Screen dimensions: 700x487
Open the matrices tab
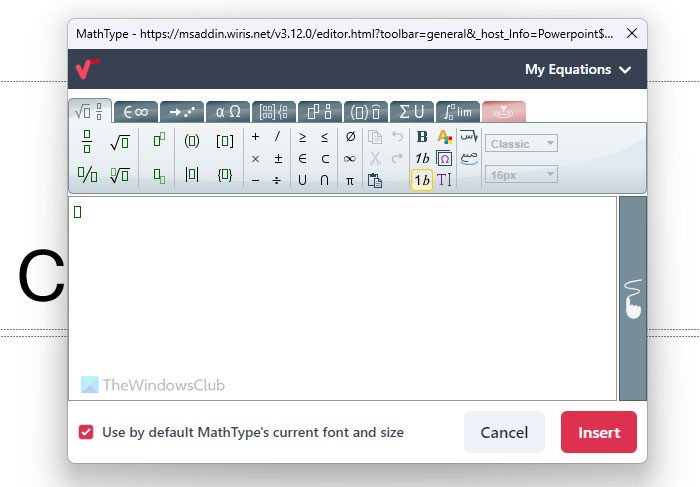tap(274, 112)
